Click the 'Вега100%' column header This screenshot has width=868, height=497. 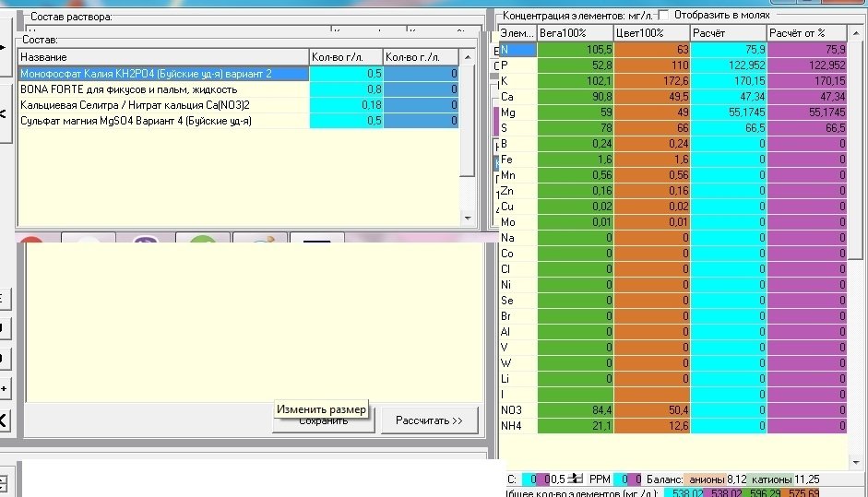[x=576, y=33]
